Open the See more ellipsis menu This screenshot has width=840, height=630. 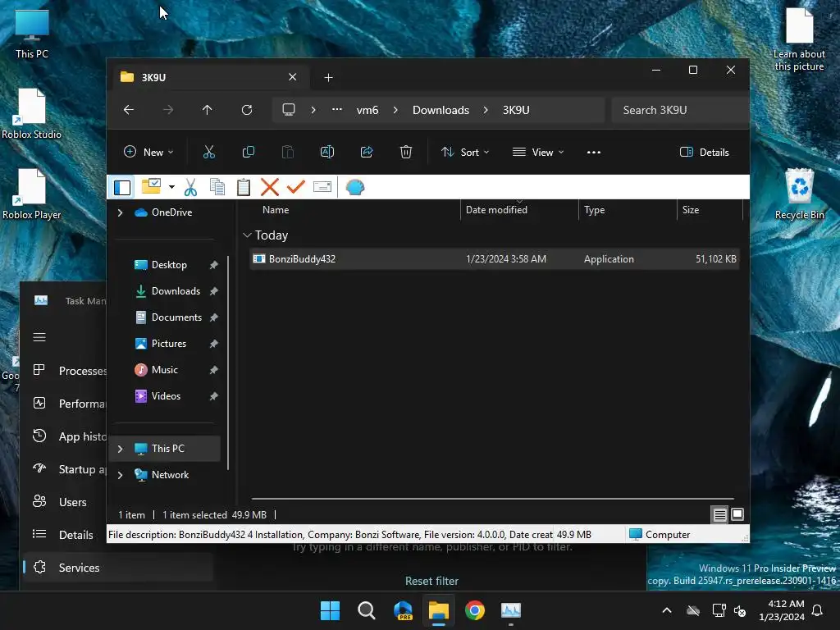coord(594,152)
